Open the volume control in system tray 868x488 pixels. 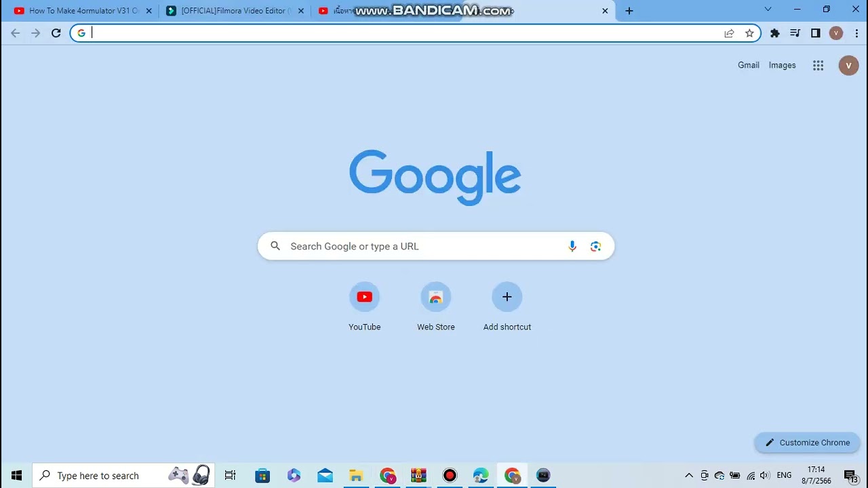point(766,475)
